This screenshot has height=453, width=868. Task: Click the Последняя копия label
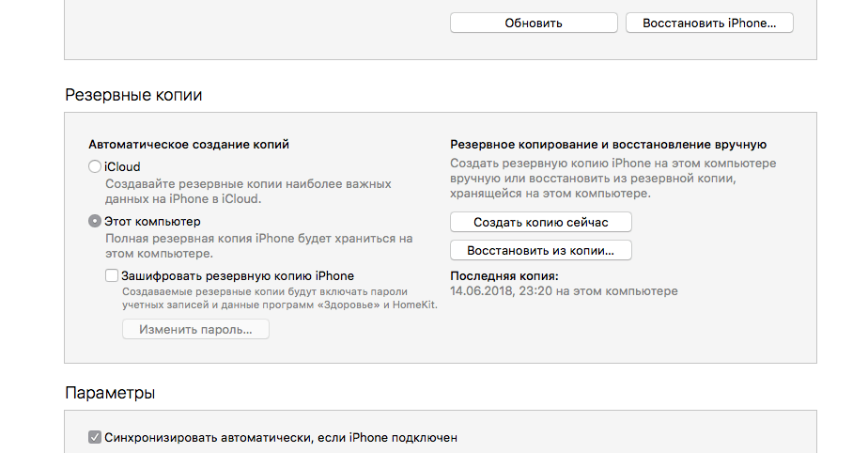pyautogui.click(x=504, y=276)
